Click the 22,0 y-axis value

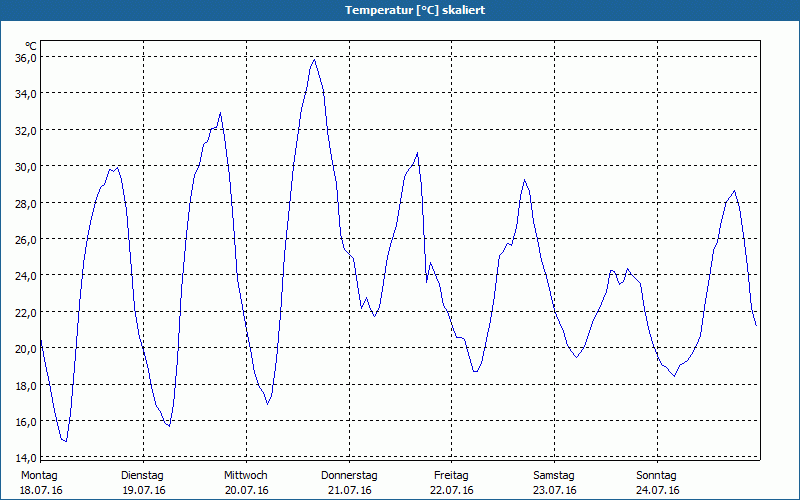[26, 312]
